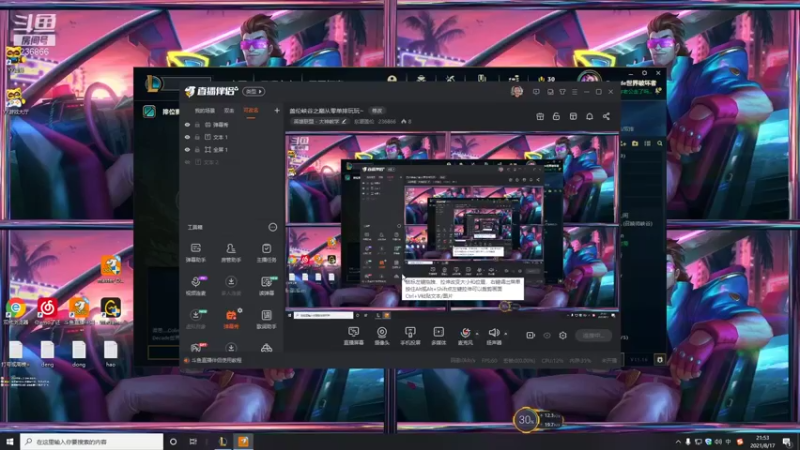Toggle visibility of 全屏 1 source
Screen dimensions: 800x450
[x=187, y=149]
